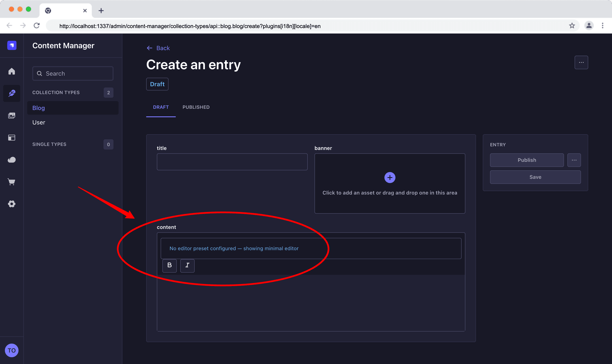Click the Publish button
612x364 pixels.
click(527, 160)
